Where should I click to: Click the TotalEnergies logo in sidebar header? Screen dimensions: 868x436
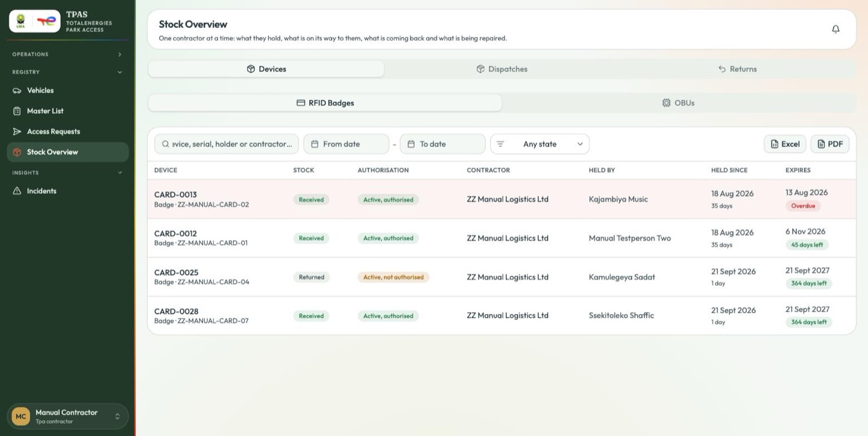pyautogui.click(x=46, y=21)
